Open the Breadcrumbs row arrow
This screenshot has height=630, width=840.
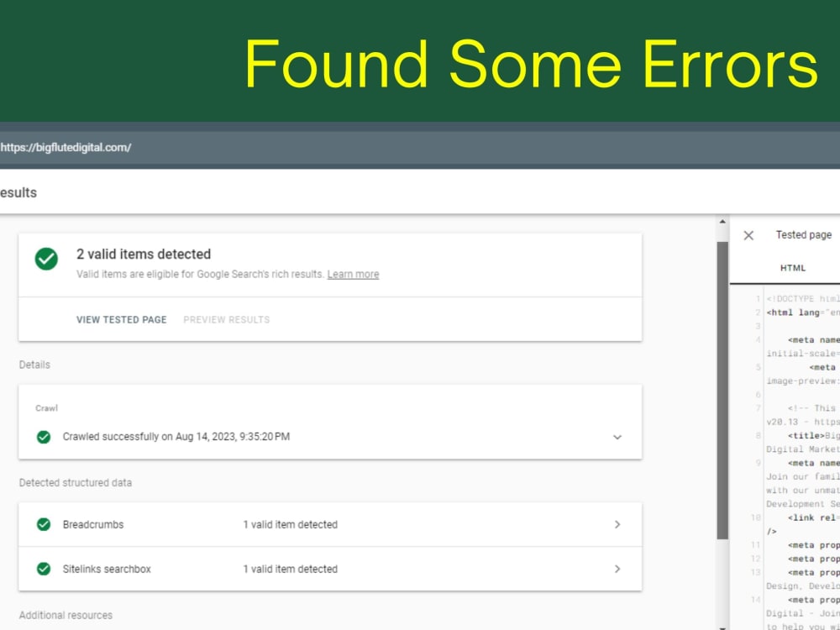click(617, 524)
